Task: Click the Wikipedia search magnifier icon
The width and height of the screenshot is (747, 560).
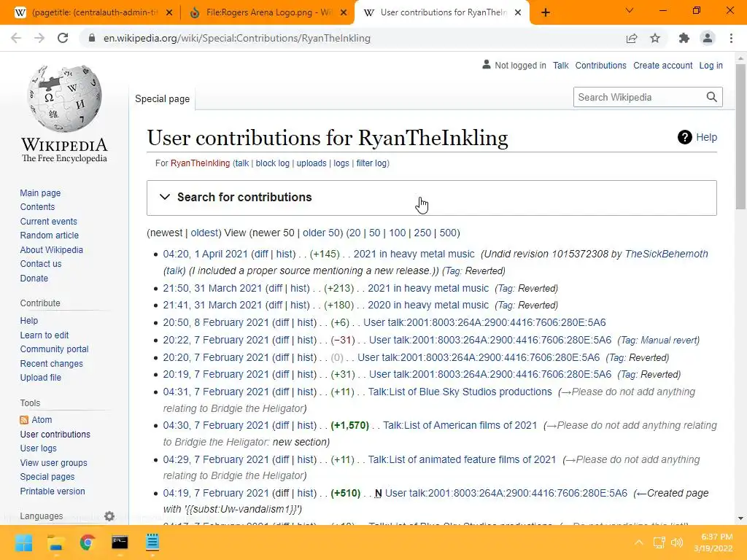Action: pyautogui.click(x=712, y=97)
